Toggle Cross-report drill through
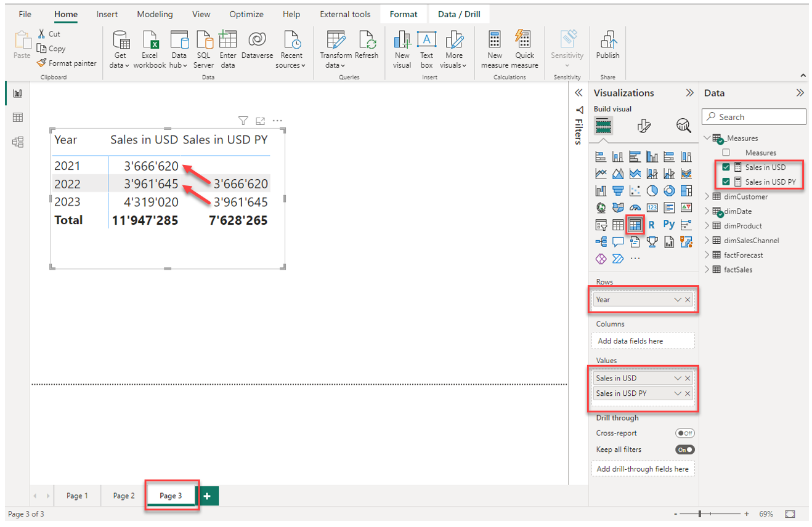The height and width of the screenshot is (527, 812). (684, 433)
